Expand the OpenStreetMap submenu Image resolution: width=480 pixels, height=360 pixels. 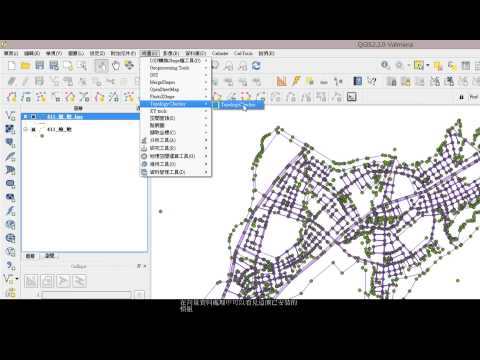point(175,89)
